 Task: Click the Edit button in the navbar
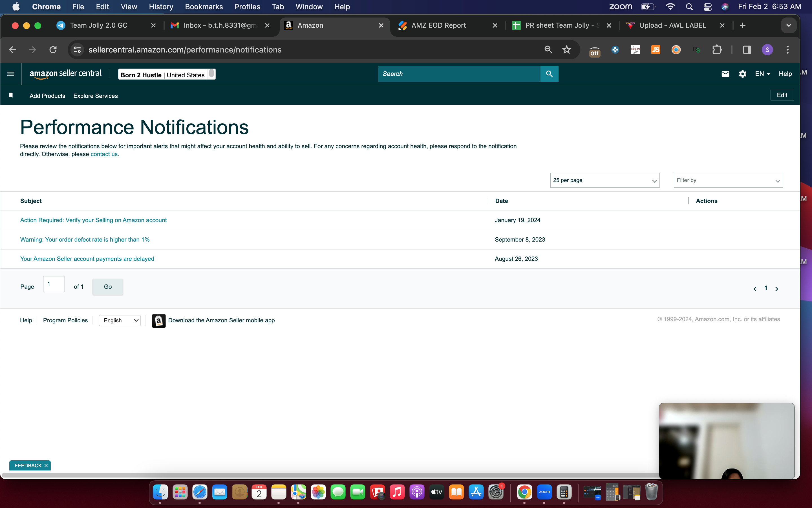[782, 95]
